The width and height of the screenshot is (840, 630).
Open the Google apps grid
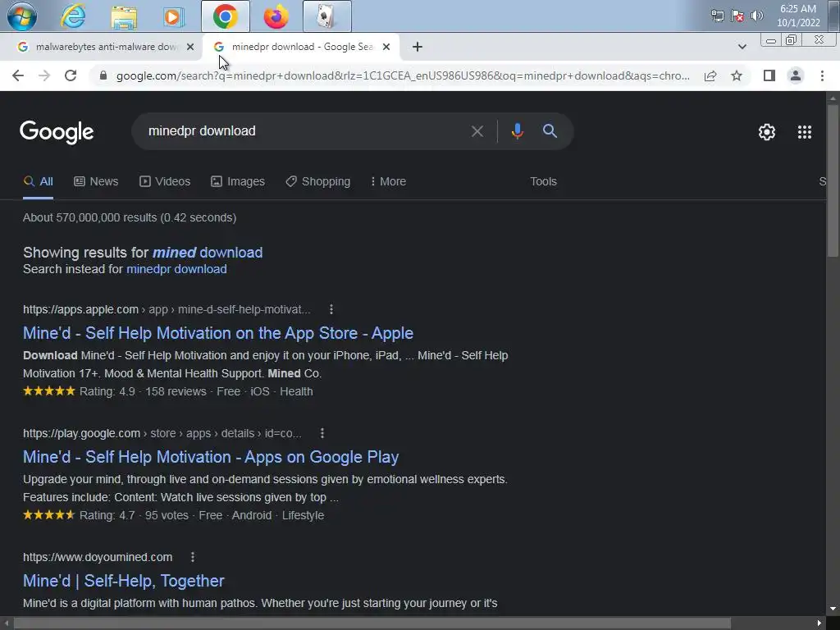pos(804,132)
